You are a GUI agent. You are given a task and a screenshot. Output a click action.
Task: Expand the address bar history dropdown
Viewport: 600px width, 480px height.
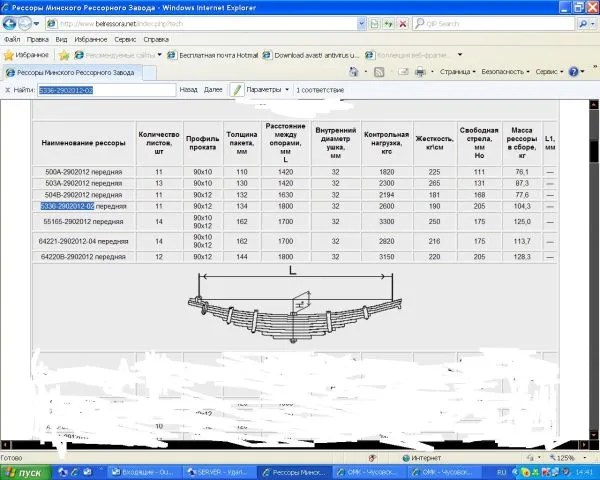point(362,24)
